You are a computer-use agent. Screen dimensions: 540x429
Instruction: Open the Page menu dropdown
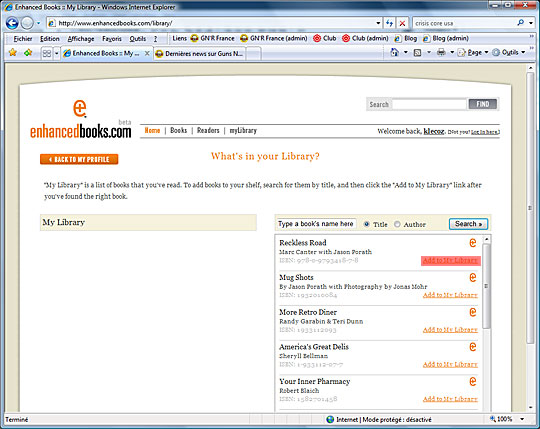(x=473, y=52)
